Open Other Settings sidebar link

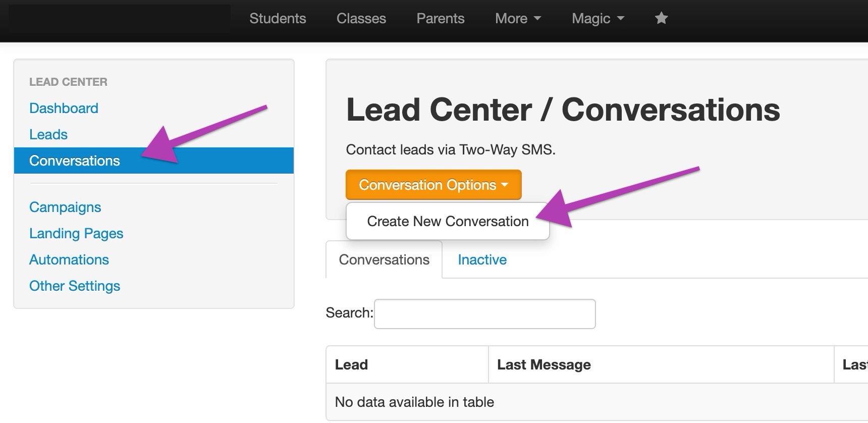(75, 286)
